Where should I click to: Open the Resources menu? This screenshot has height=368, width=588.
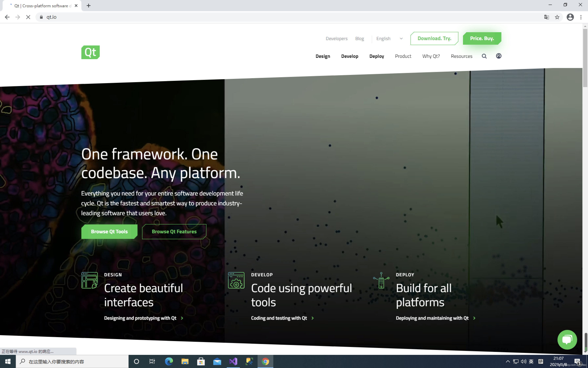click(x=461, y=56)
